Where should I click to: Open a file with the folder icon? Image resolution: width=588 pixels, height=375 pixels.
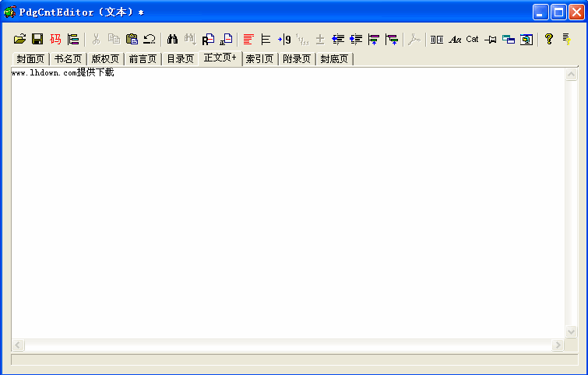[x=20, y=39]
